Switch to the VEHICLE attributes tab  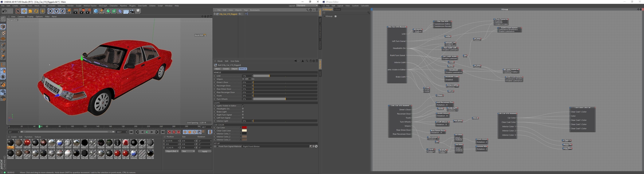pyautogui.click(x=243, y=69)
